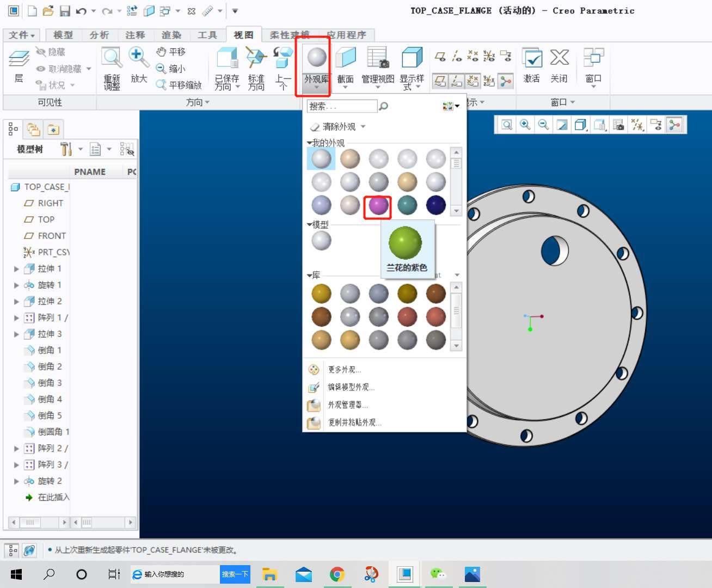Open the 文件 menu
The height and width of the screenshot is (588, 712).
(22, 35)
